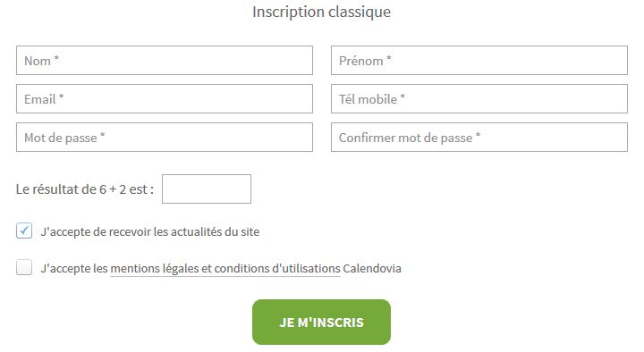Select the Email input field
Viewport: 644px width, 352px height.
pyautogui.click(x=165, y=99)
